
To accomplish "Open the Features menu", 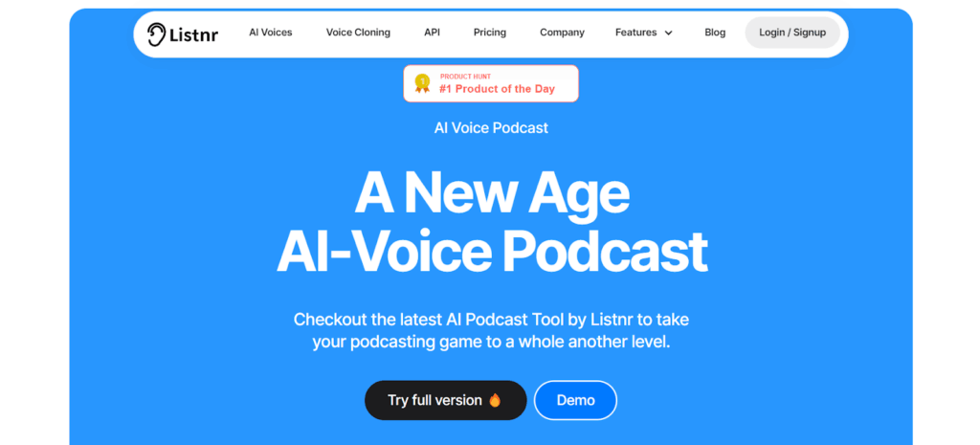I will click(644, 33).
